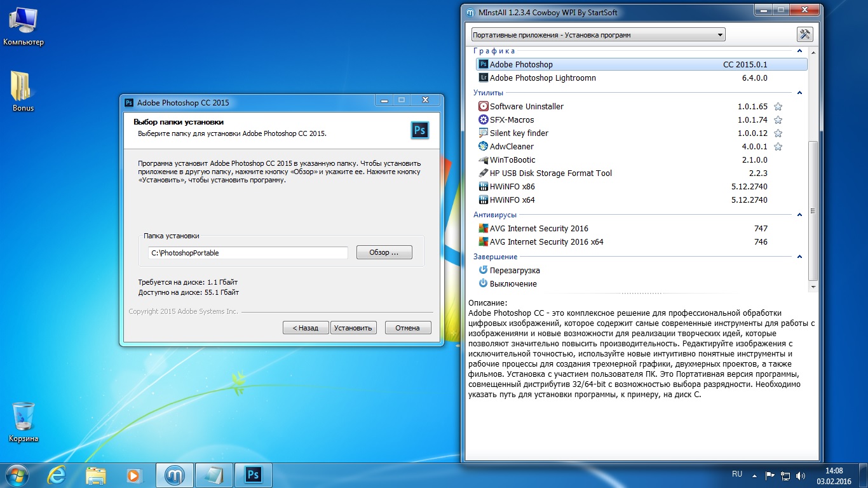Click the HP USB Disk Storage Format Tool icon
Screen dimensions: 868x488
(484, 173)
